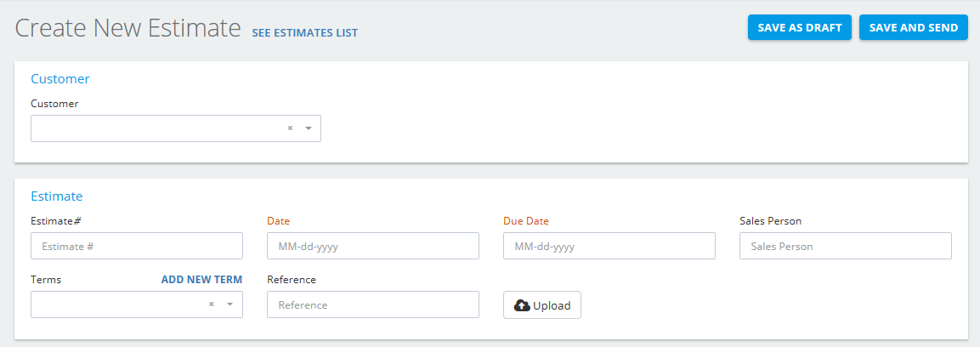The image size is (980, 347).
Task: Click the Customer section heading
Action: point(60,79)
